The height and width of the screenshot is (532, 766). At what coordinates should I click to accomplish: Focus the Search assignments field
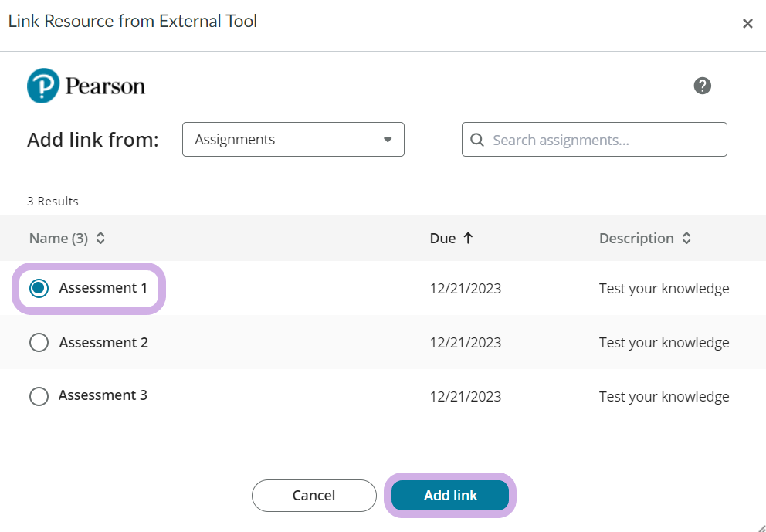602,140
